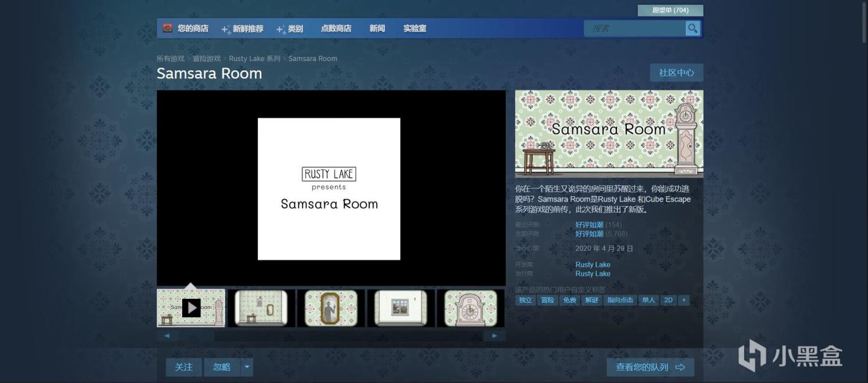This screenshot has width=868, height=383.
Task: Select the 2D tag
Action: click(668, 300)
